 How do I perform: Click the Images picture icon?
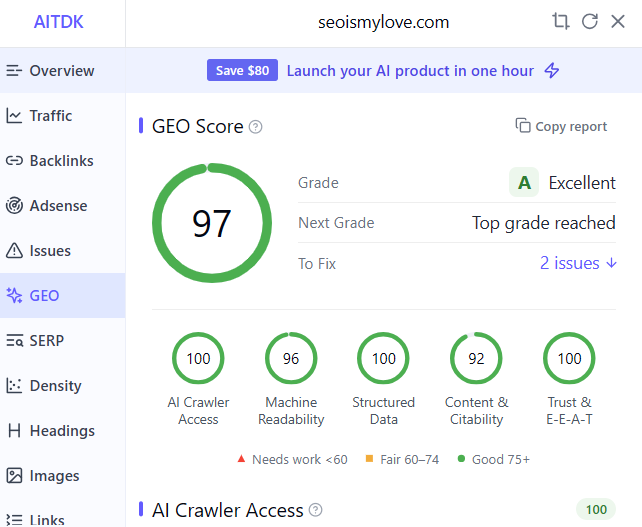point(14,475)
